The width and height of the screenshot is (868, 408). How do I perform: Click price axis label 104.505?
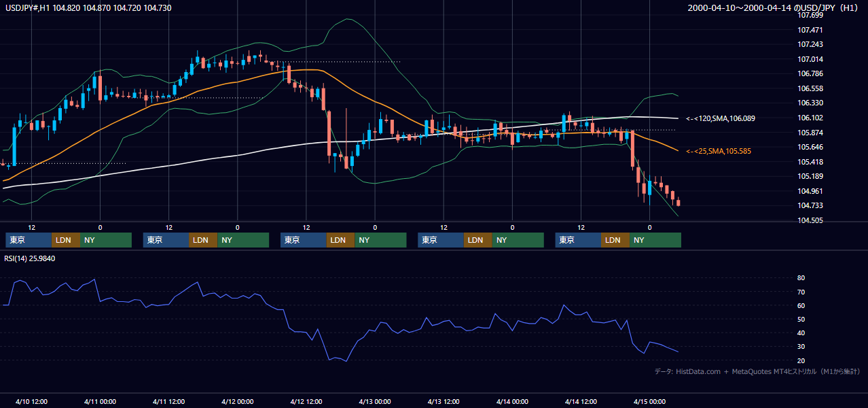[810, 220]
